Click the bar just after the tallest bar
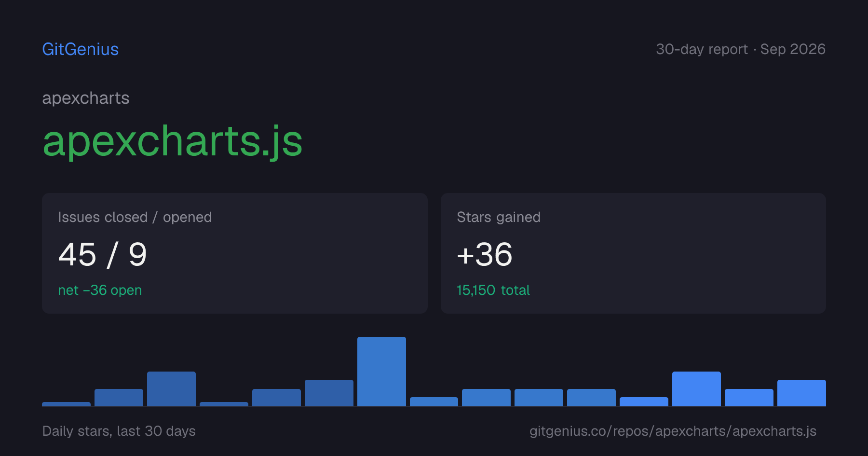This screenshot has width=868, height=456. pos(434,401)
